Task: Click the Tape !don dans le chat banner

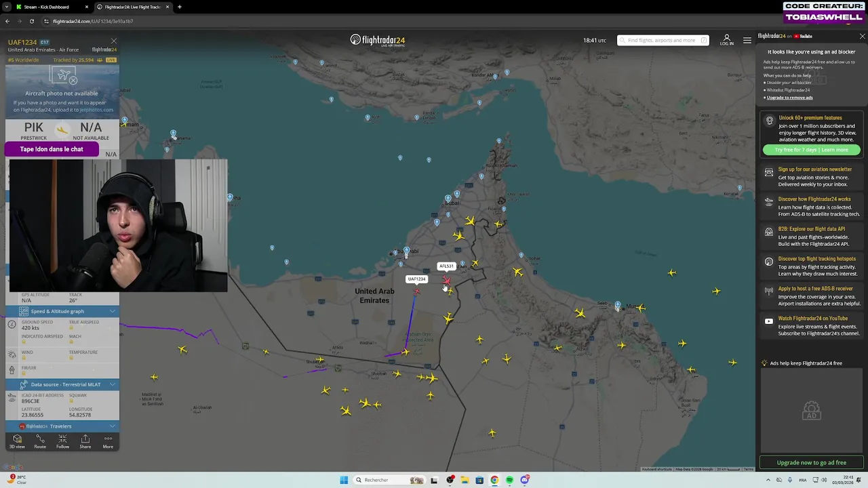Action: click(x=52, y=149)
